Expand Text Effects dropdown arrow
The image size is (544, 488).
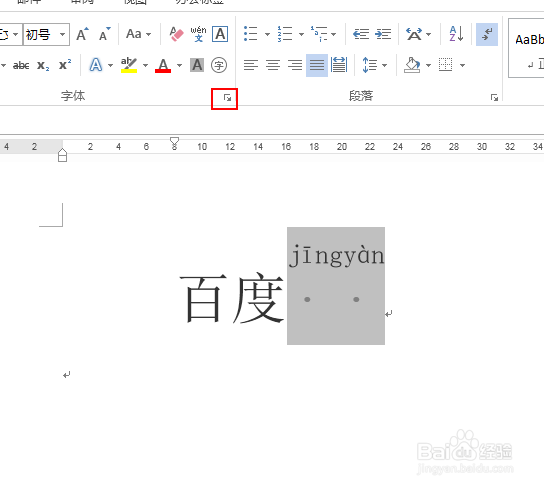pyautogui.click(x=110, y=65)
